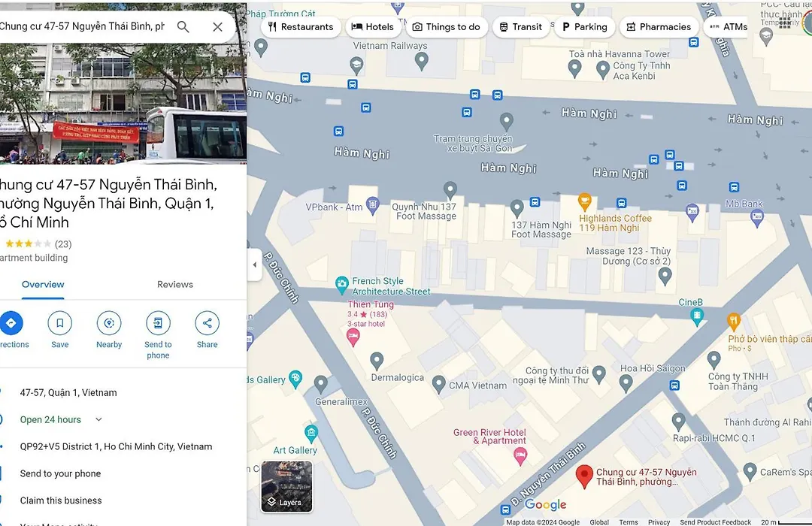Collapse the side panel with arrow handle
Viewport: 812px width, 526px height.
(x=254, y=265)
